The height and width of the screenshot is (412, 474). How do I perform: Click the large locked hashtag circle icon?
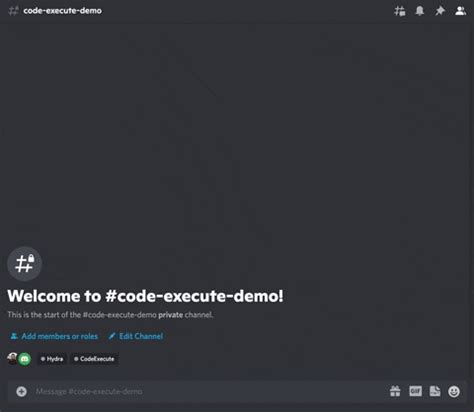point(25,264)
